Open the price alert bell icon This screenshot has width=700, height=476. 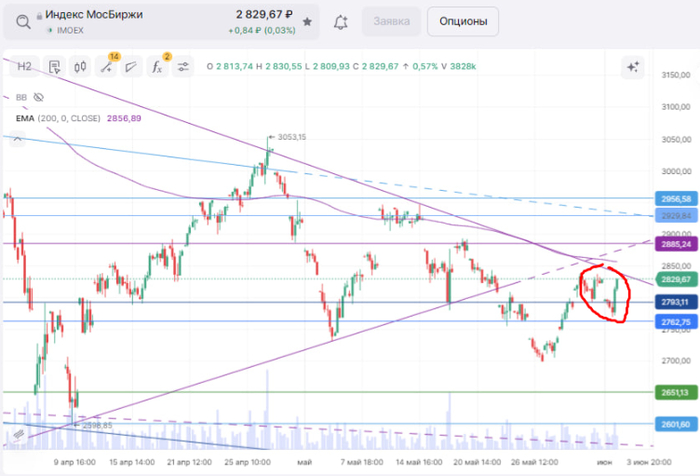point(341,21)
